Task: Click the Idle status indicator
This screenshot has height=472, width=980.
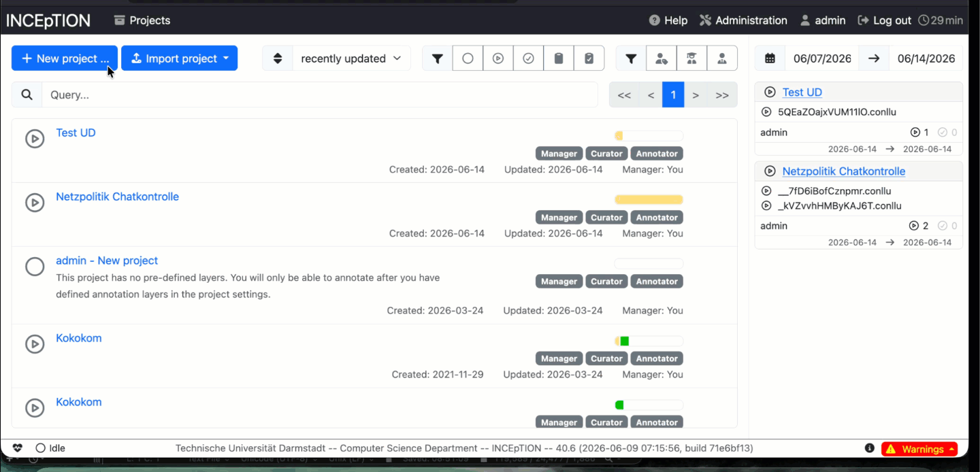Action: (50, 448)
